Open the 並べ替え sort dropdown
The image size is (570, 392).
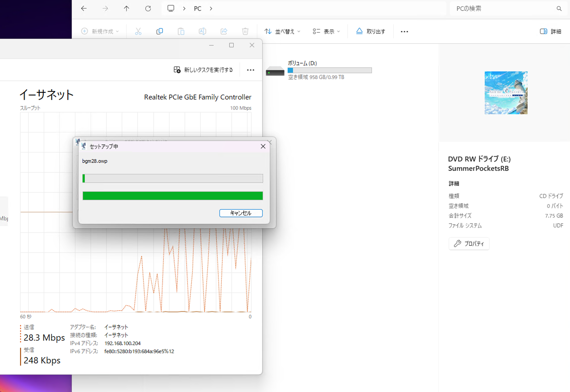tap(282, 31)
